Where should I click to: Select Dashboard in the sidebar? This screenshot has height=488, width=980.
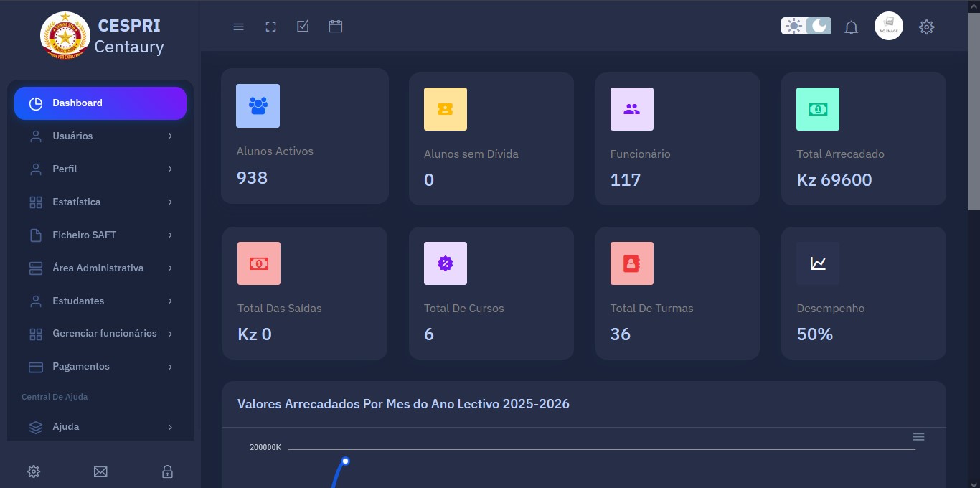pos(100,103)
